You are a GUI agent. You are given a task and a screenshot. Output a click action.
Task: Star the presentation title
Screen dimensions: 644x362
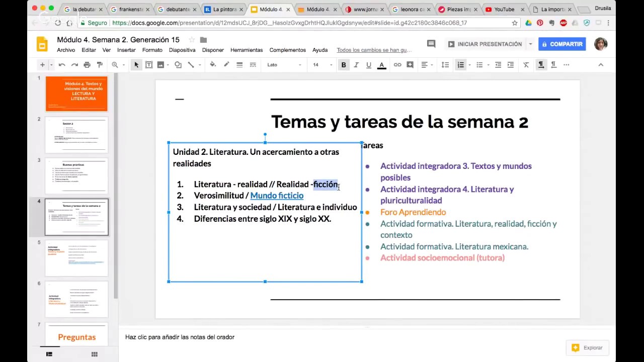pos(192,40)
